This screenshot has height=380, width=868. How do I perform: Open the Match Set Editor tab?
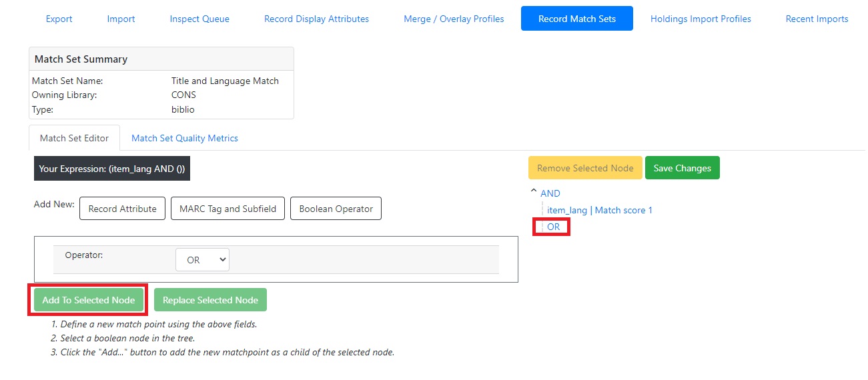[74, 138]
